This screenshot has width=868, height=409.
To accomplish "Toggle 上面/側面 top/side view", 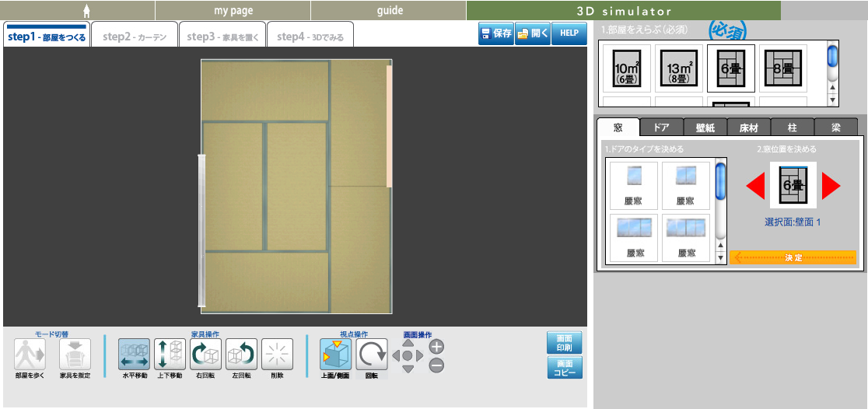I will click(335, 355).
